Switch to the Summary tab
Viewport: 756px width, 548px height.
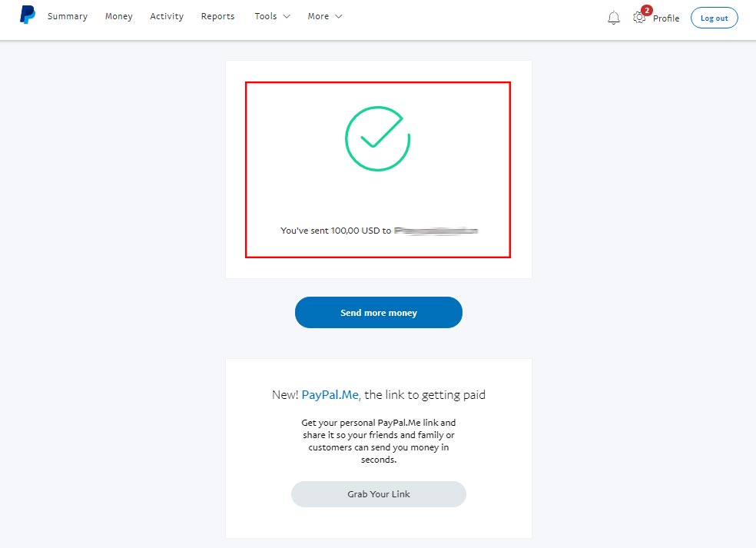click(x=68, y=15)
